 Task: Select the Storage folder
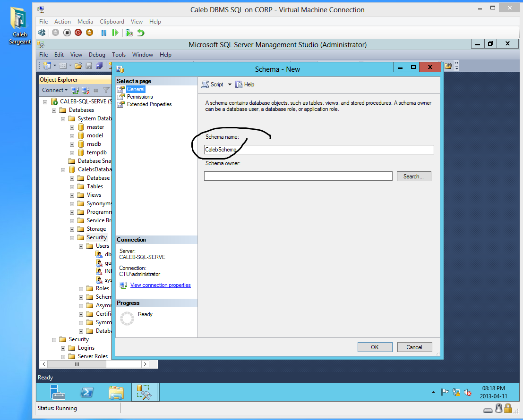click(96, 229)
